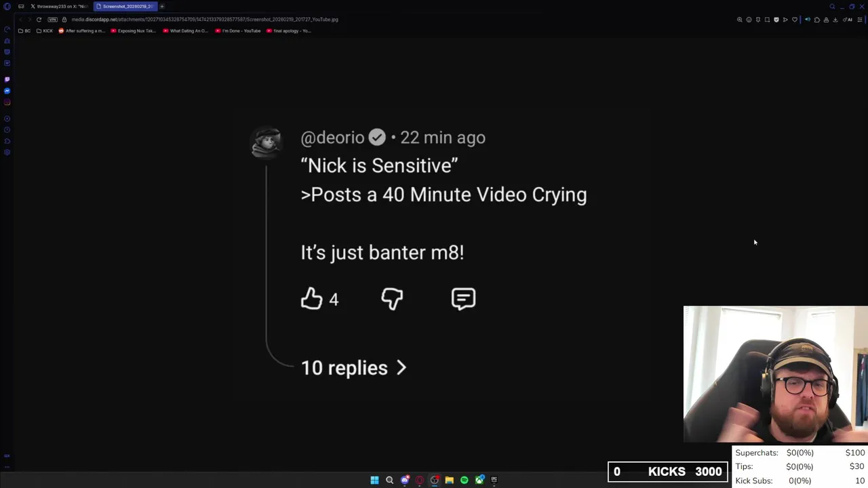The width and height of the screenshot is (868, 488).
Task: Open the browser downloads icon
Action: point(835,20)
